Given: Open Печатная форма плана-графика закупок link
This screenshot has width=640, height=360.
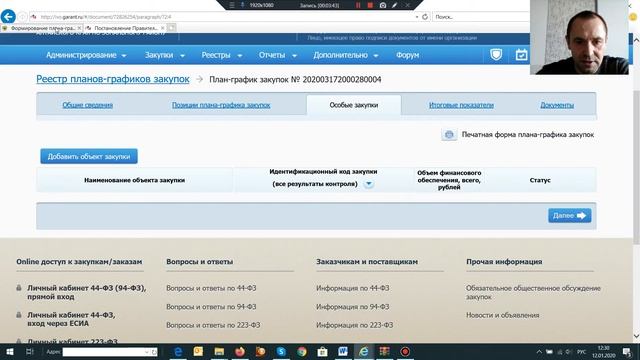Looking at the screenshot, I should pos(527,134).
